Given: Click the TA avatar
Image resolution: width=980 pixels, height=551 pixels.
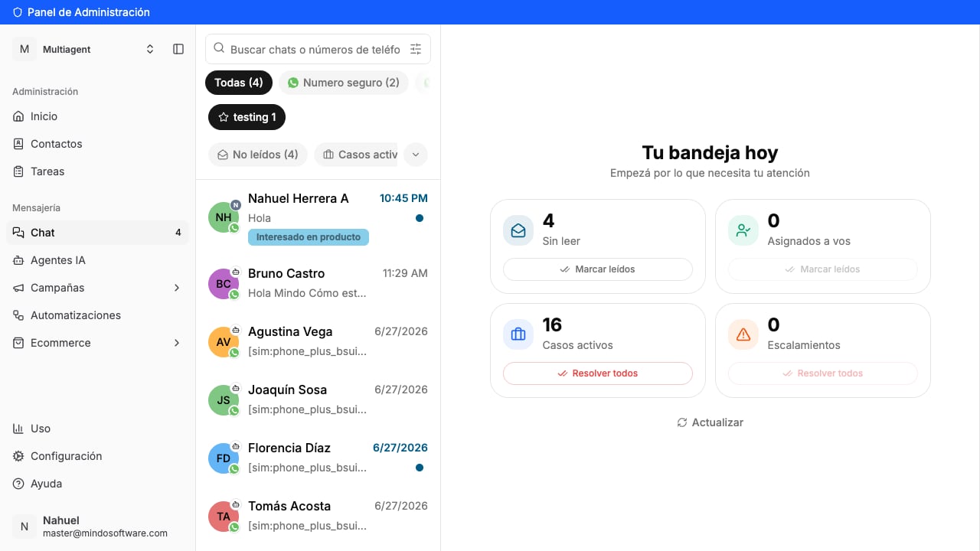Looking at the screenshot, I should point(224,516).
